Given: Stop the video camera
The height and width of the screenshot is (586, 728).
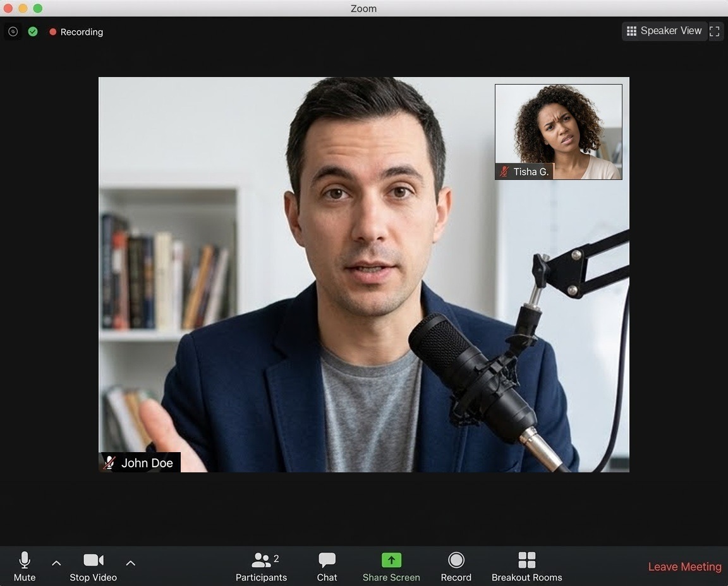Looking at the screenshot, I should pyautogui.click(x=94, y=566).
